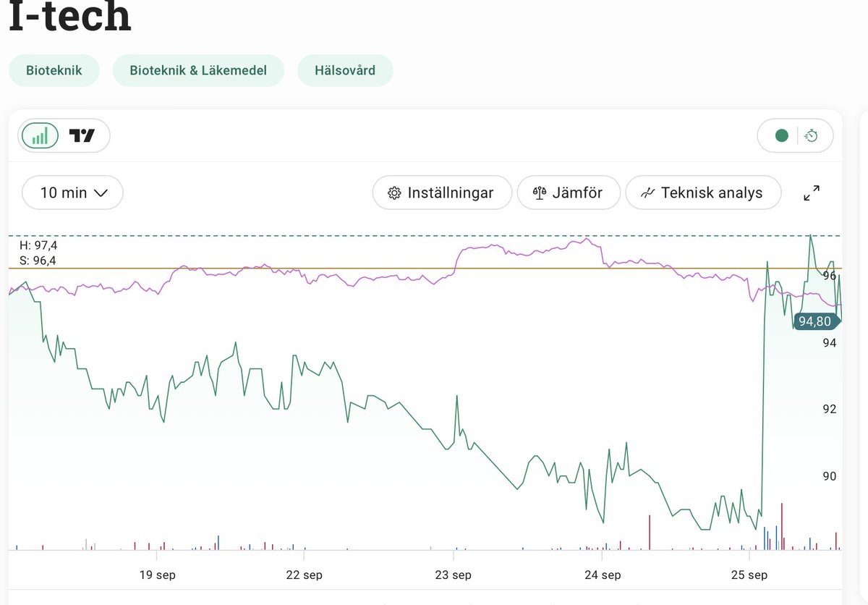Open the Bioteknik category tag
868x605 pixels.
click(54, 70)
